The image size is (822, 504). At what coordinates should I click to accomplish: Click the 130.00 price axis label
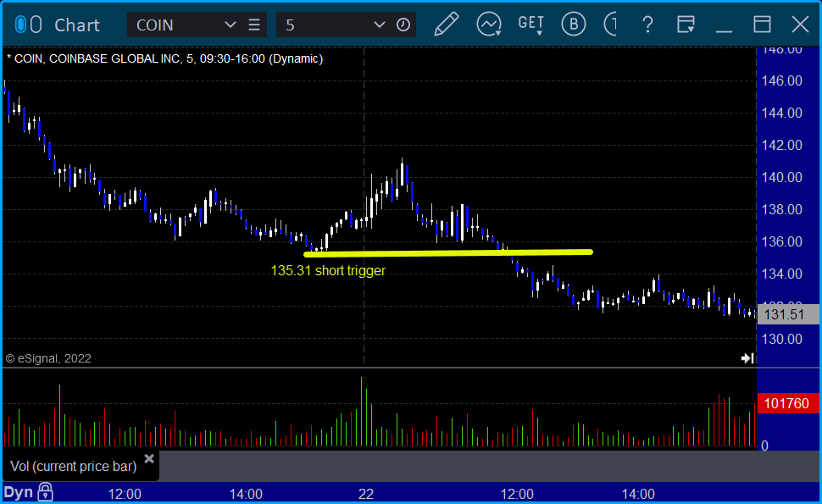click(x=781, y=339)
